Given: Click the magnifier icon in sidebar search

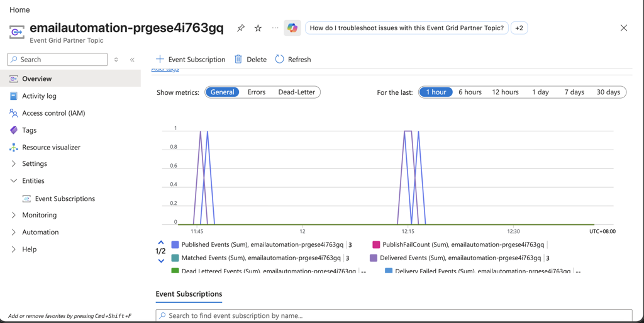Looking at the screenshot, I should click(14, 60).
